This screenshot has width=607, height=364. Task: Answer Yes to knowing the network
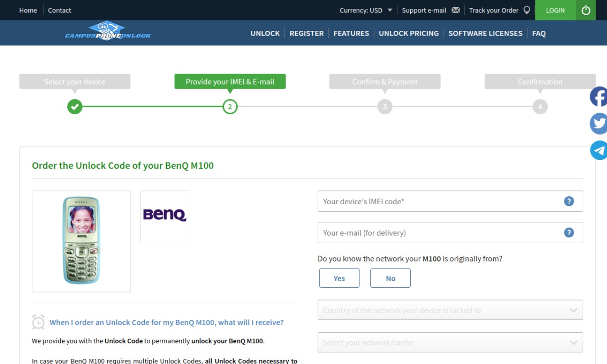click(x=339, y=278)
